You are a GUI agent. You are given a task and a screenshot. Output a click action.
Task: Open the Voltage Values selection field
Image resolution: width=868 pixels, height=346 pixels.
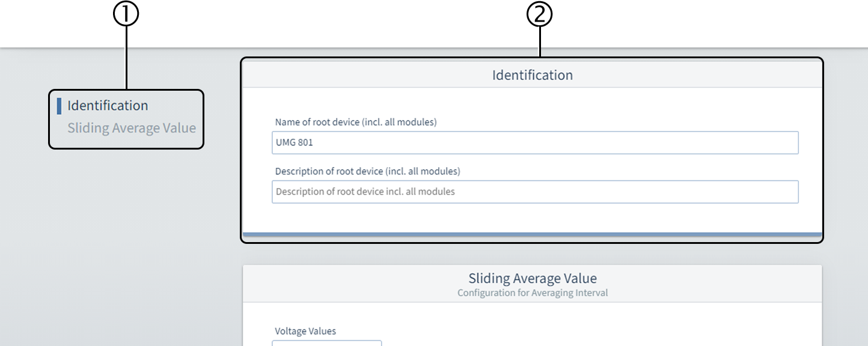pyautogui.click(x=326, y=344)
